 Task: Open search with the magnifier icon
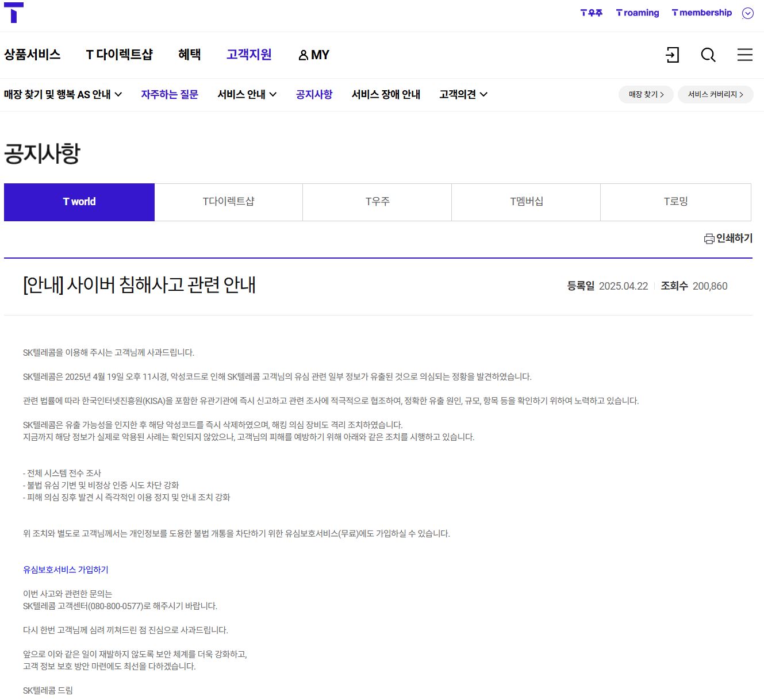pos(708,55)
